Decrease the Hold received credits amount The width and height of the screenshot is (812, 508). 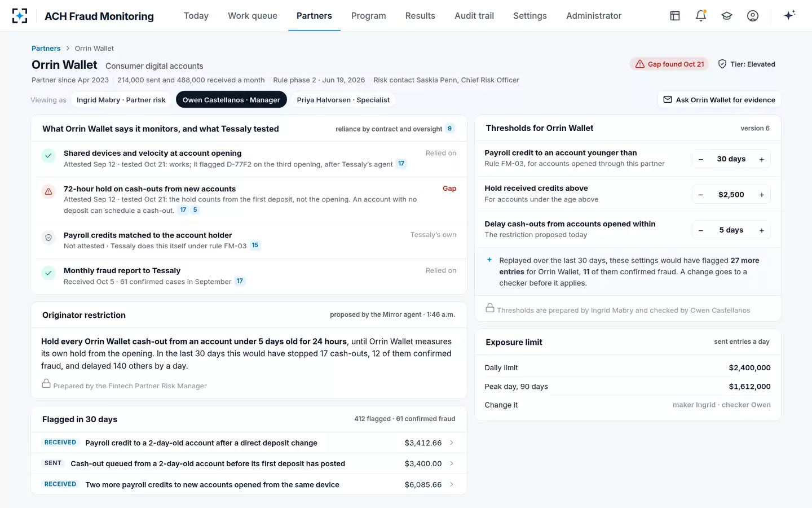(701, 195)
